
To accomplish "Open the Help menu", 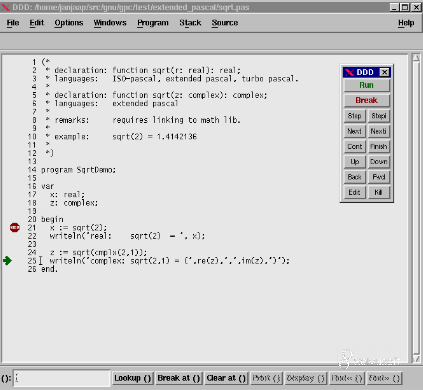I will (406, 23).
